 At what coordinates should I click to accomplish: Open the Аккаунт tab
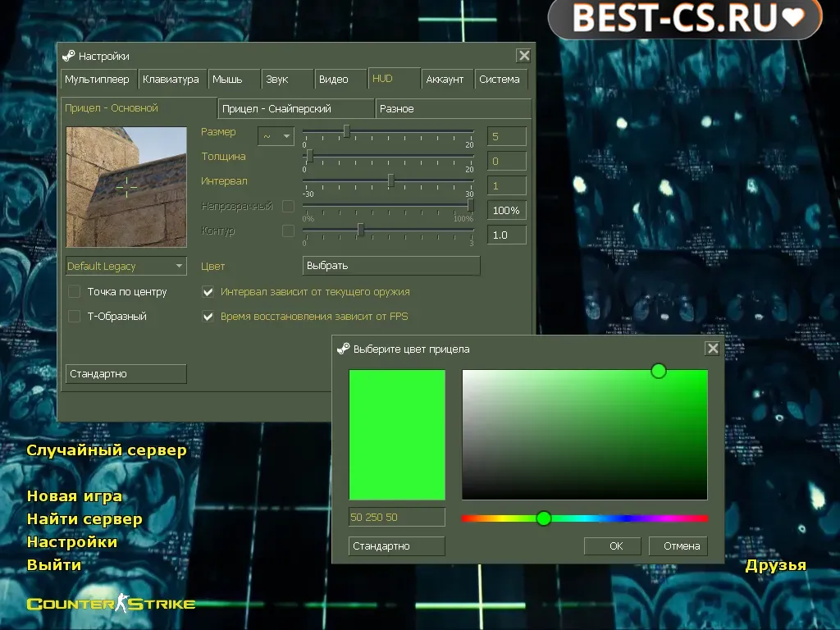447,79
